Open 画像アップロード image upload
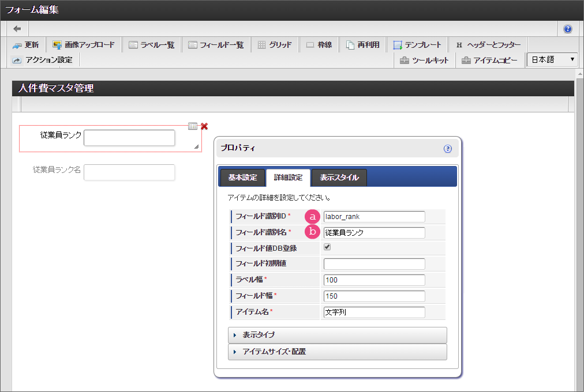584x392 pixels. point(84,45)
